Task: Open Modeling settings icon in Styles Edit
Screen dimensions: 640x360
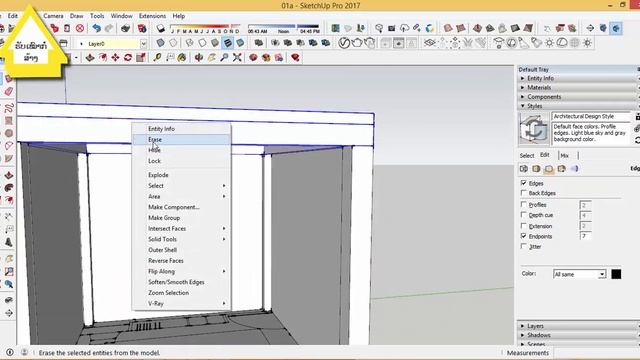Action: (574, 169)
